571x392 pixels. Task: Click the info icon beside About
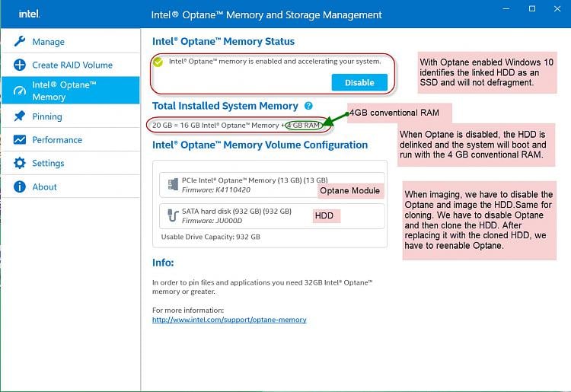tap(20, 186)
